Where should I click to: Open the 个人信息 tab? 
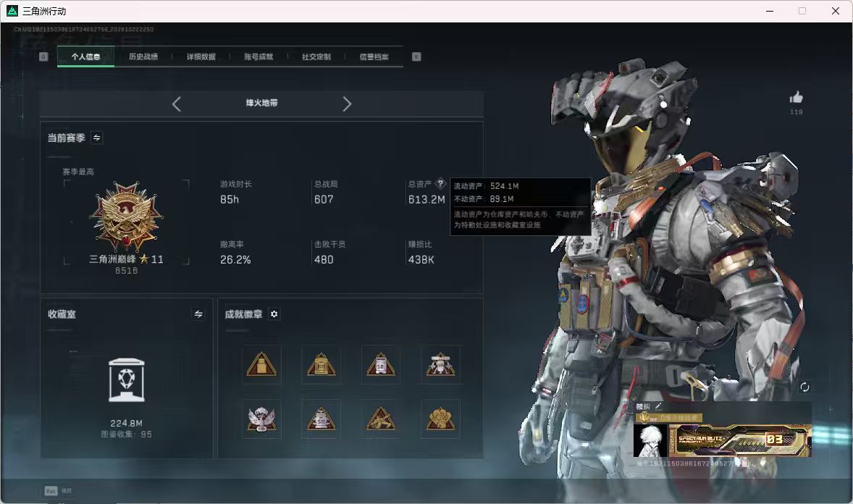[85, 56]
